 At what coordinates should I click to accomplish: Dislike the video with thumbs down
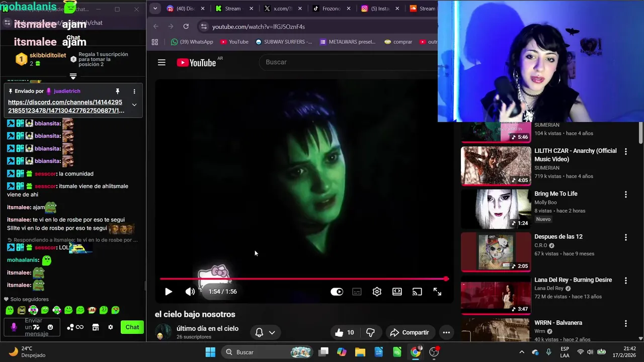(x=371, y=332)
